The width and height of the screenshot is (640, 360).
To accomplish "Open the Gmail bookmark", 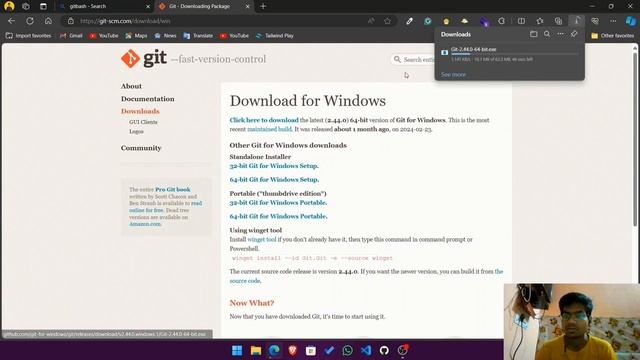I will point(71,36).
